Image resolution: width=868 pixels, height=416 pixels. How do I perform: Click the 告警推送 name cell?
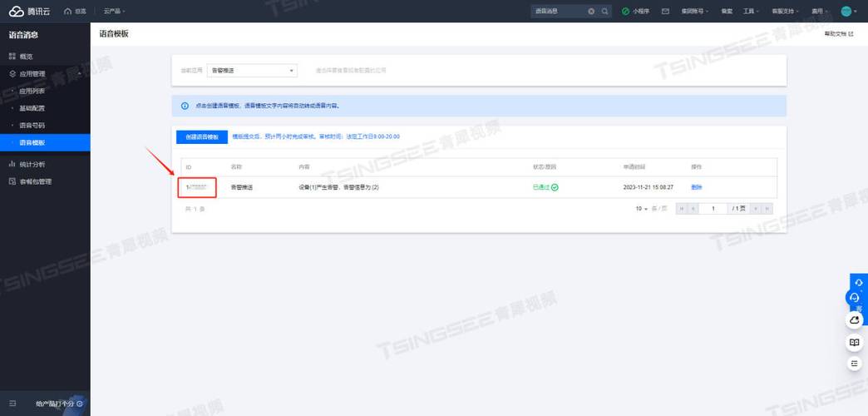point(242,187)
